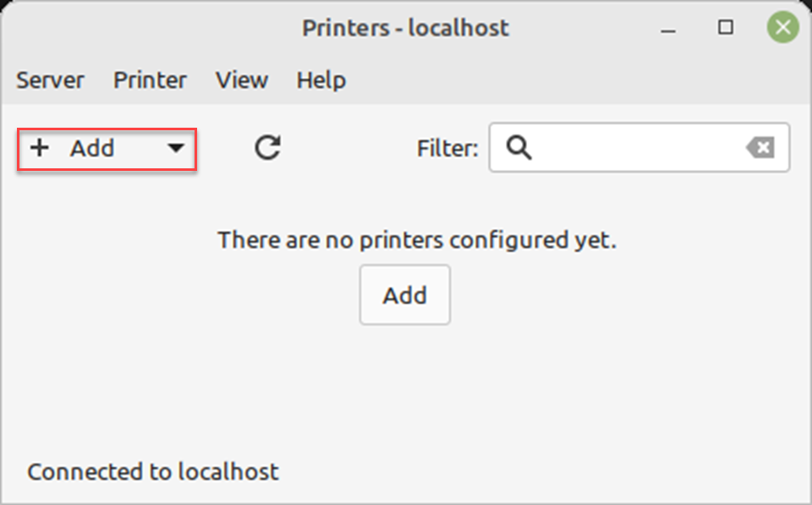Open the Help menu
Image resolution: width=812 pixels, height=505 pixels.
coord(321,80)
